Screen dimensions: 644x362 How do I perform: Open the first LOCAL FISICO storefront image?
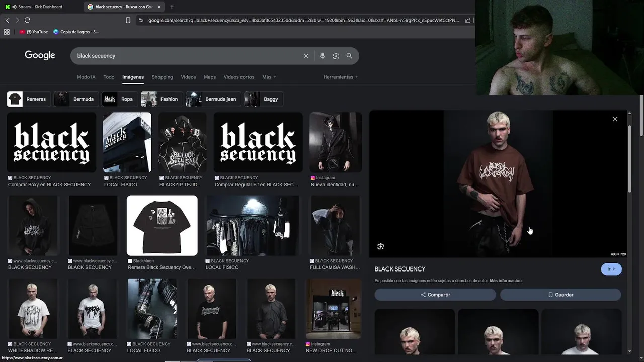pos(127,142)
